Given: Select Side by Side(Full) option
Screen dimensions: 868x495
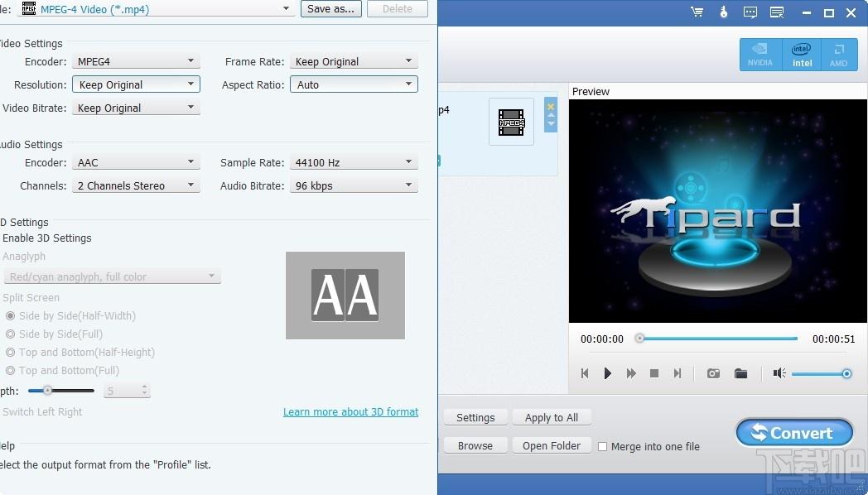Looking at the screenshot, I should pyautogui.click(x=54, y=334).
